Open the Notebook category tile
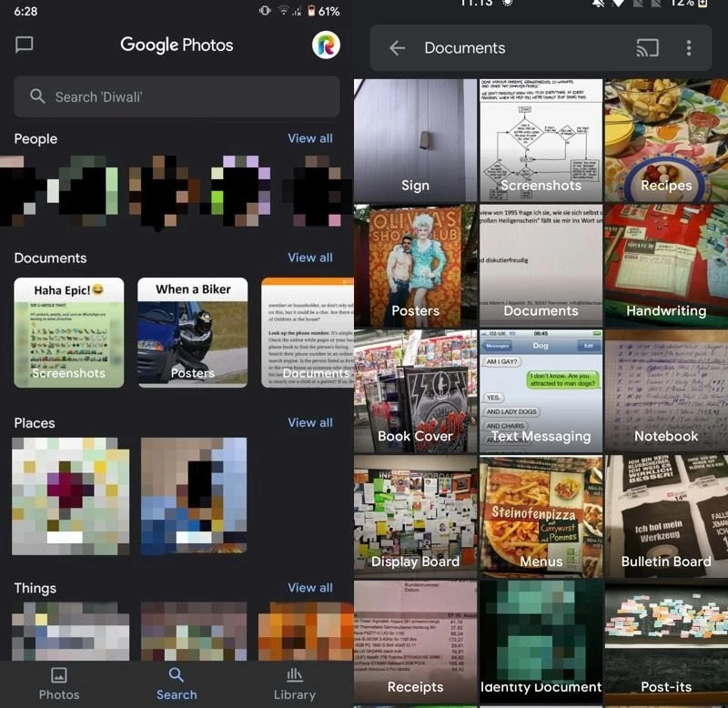The height and width of the screenshot is (708, 728). point(666,391)
